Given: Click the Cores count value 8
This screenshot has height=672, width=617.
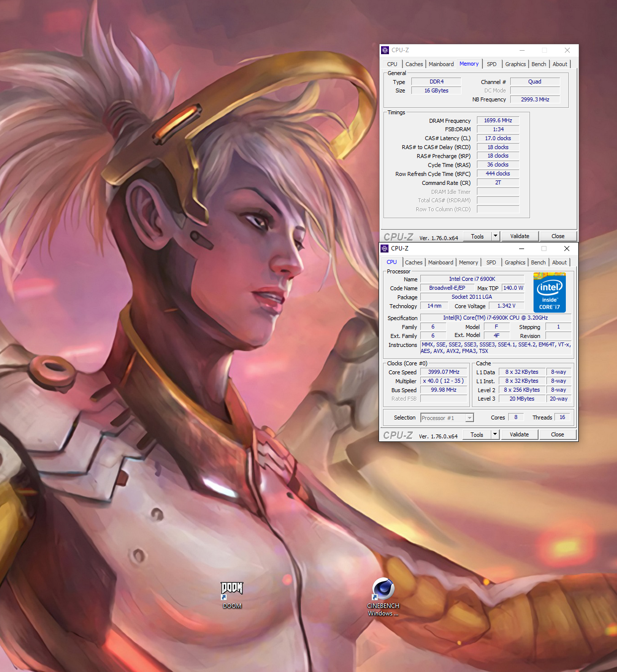Looking at the screenshot, I should click(x=516, y=417).
